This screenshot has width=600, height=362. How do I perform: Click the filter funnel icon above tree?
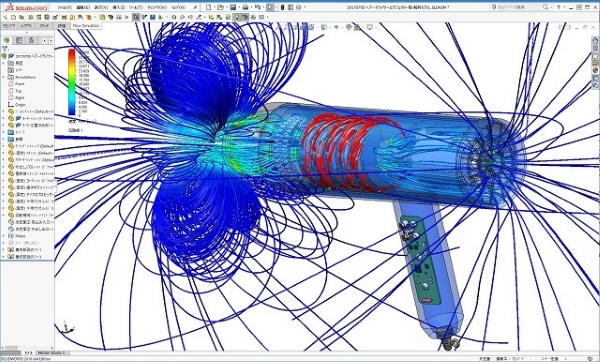coord(4,49)
